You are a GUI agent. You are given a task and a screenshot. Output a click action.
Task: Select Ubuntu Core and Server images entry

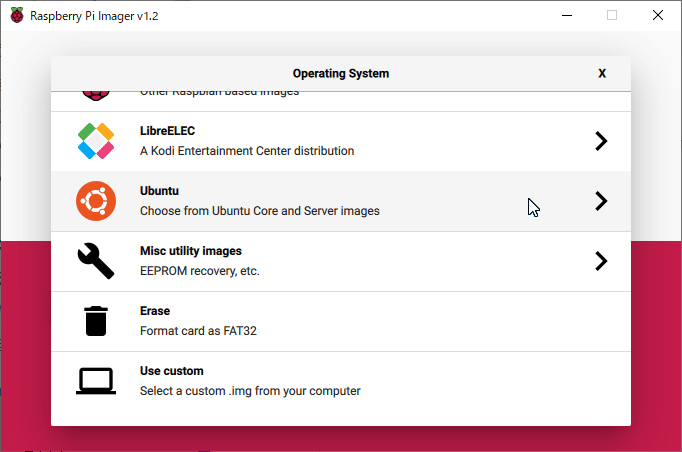pyautogui.click(x=259, y=211)
